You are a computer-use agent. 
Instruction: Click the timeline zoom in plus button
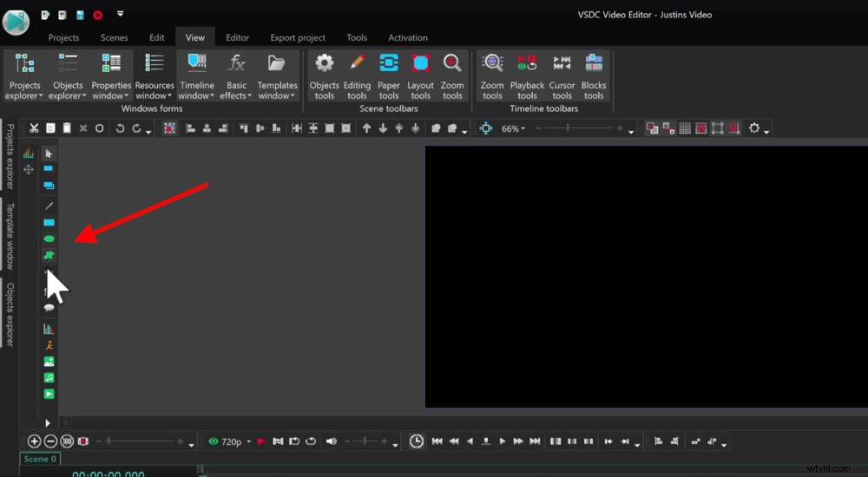[35, 441]
